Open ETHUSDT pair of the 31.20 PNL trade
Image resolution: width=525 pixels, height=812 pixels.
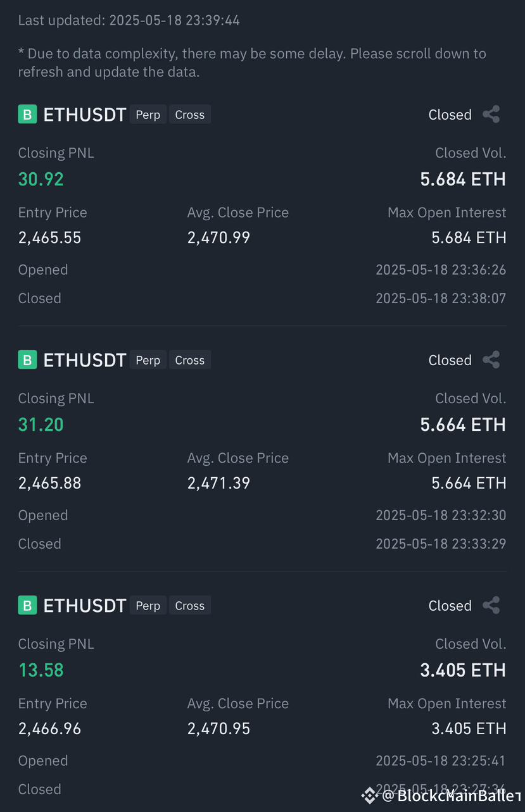click(x=85, y=360)
